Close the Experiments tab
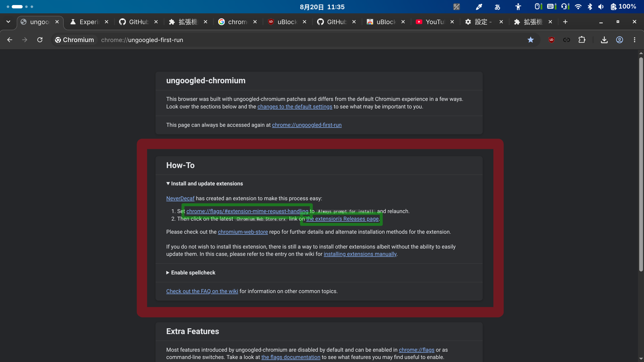 pos(106,22)
